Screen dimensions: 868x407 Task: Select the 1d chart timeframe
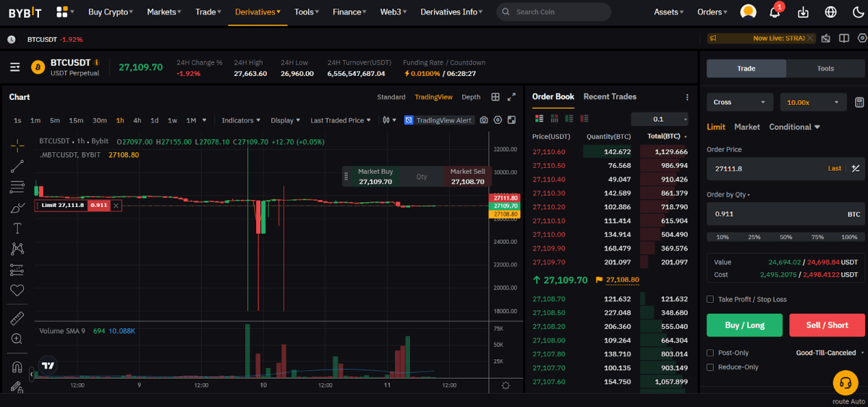point(154,120)
